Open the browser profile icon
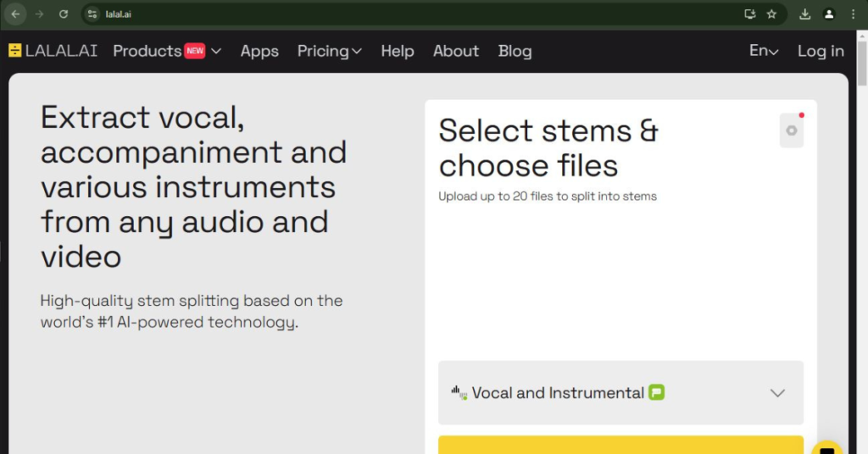Viewport: 868px width, 454px height. pyautogui.click(x=829, y=14)
